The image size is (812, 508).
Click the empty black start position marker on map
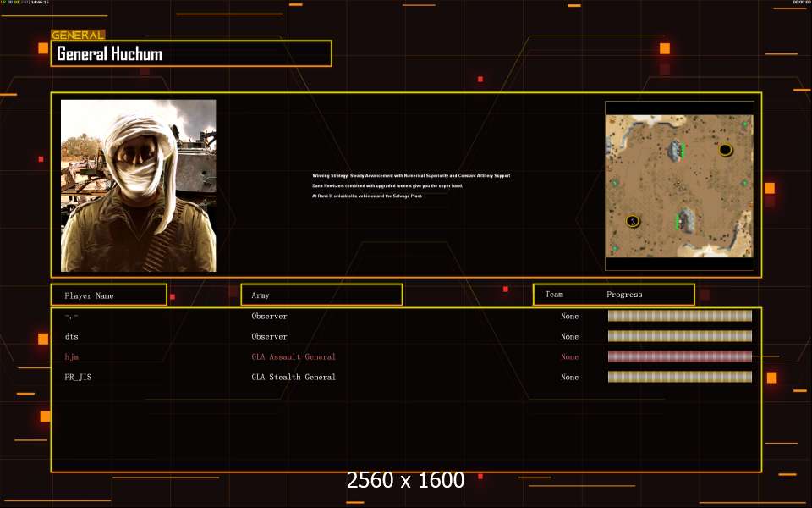(x=725, y=150)
